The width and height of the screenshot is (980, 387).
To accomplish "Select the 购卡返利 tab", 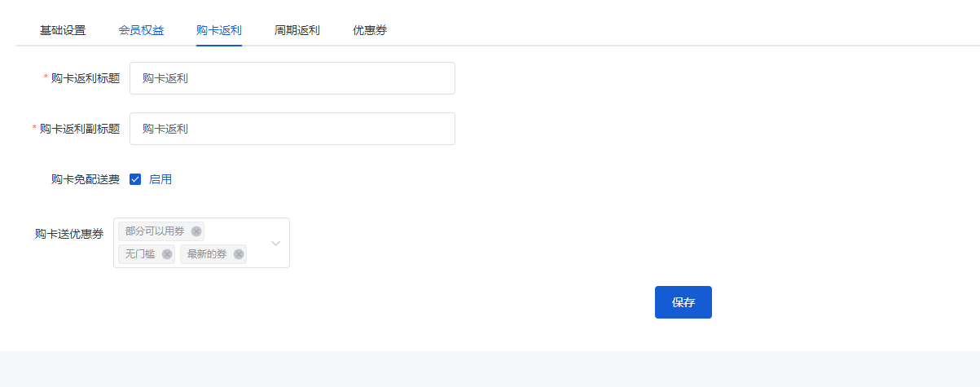I will 219,30.
